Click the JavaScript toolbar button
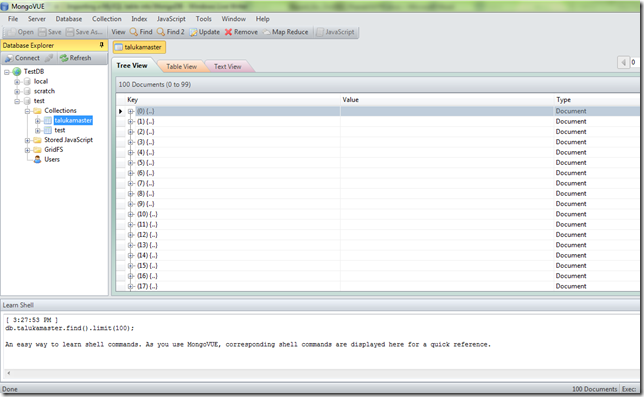 pyautogui.click(x=336, y=32)
